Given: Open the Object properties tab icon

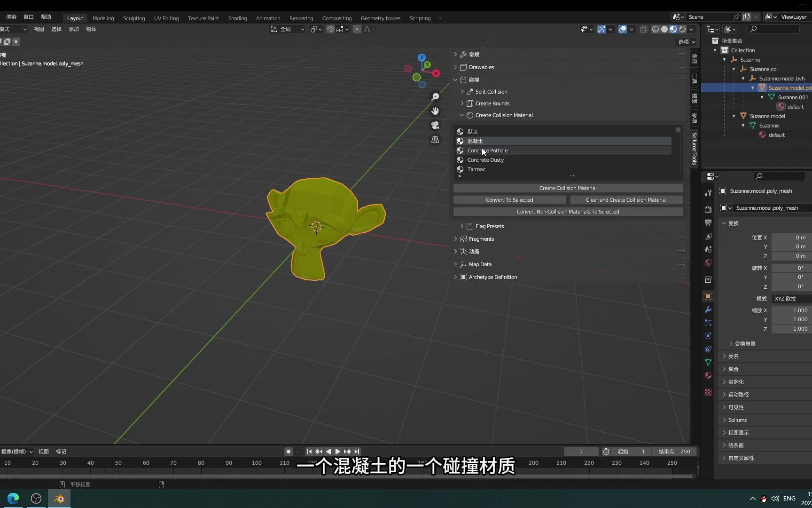Looking at the screenshot, I should point(708,297).
